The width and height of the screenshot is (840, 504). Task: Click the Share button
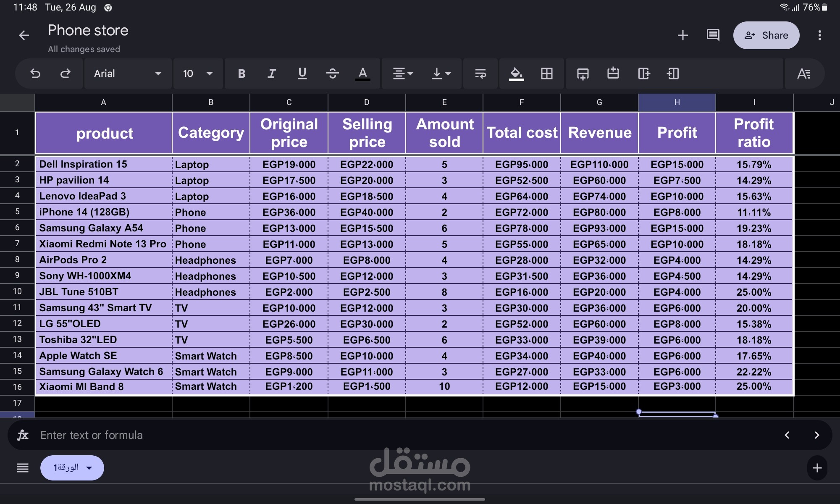766,35
